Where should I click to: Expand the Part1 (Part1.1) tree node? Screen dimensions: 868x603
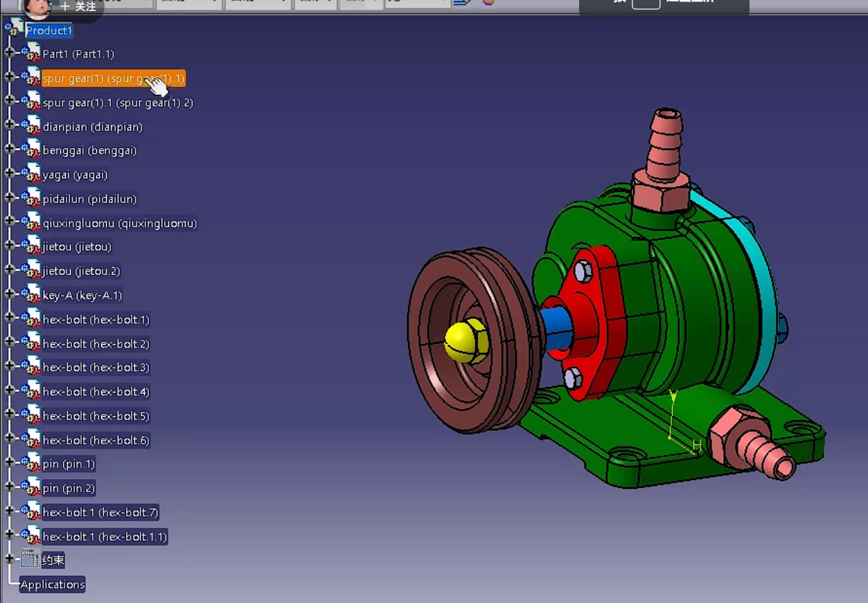tap(10, 53)
